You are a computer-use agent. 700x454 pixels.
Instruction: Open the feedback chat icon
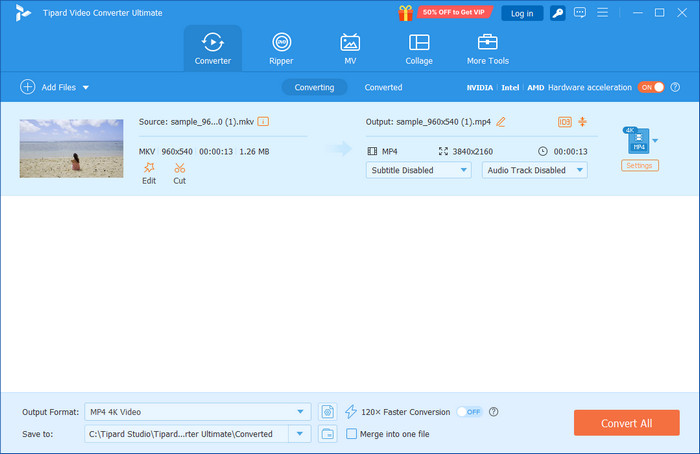[580, 12]
